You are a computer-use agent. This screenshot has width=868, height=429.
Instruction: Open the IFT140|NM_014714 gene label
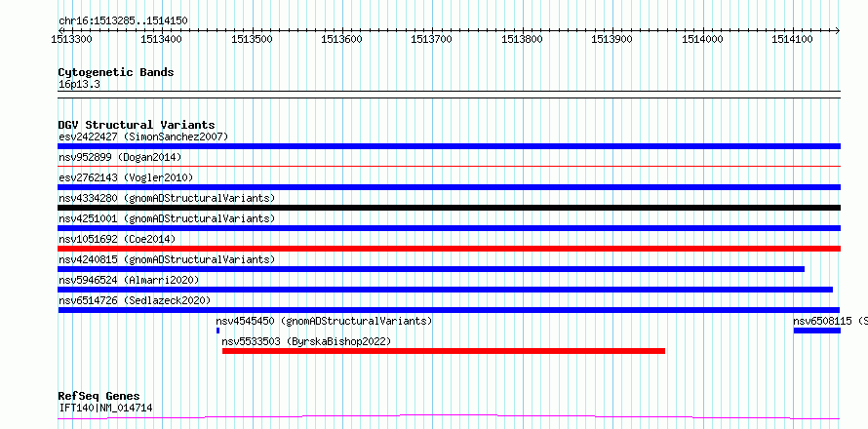click(x=105, y=409)
